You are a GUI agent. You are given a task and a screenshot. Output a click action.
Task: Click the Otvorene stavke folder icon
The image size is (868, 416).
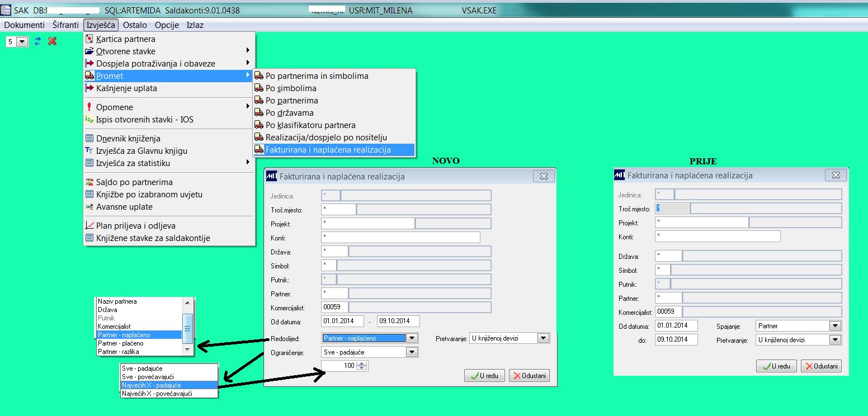[x=89, y=51]
